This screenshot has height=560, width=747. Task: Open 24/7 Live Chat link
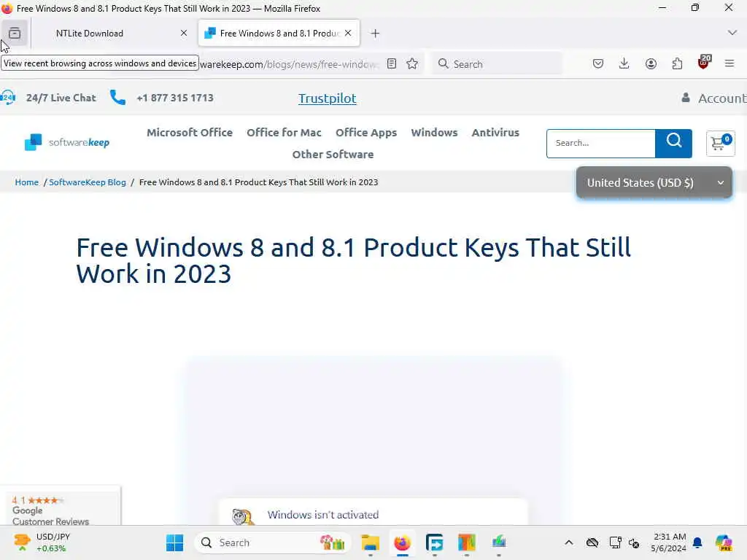(61, 98)
